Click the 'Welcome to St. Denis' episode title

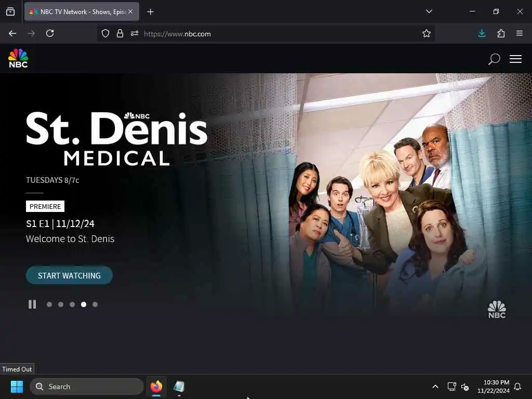[70, 239]
